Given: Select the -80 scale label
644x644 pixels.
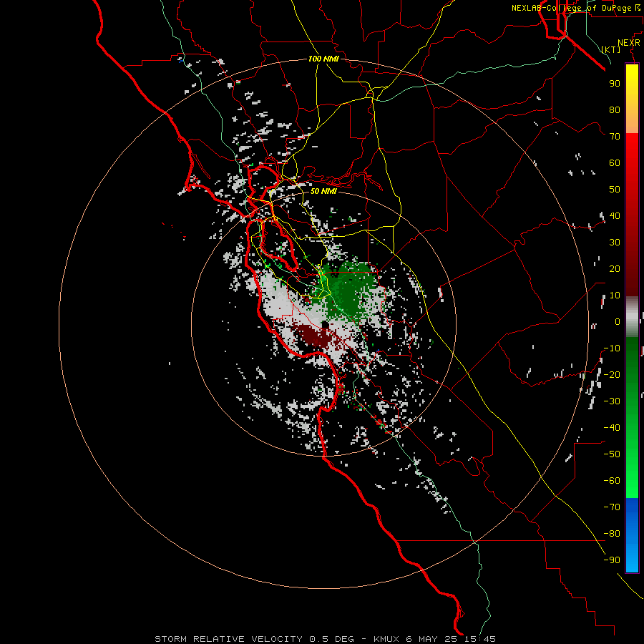Looking at the screenshot, I should [612, 534].
